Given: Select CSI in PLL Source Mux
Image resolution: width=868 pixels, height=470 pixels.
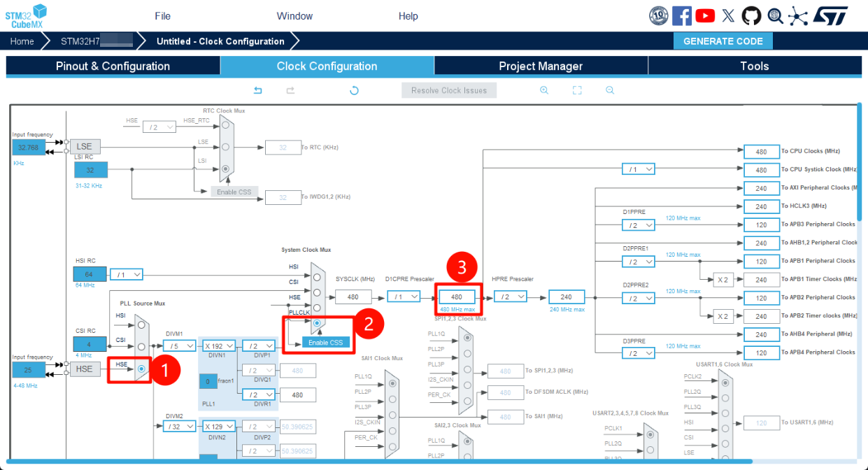Looking at the screenshot, I should pyautogui.click(x=142, y=346).
